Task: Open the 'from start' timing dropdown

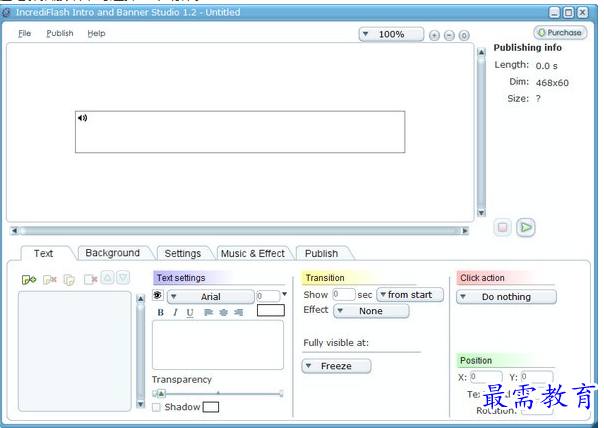Action: 410,295
